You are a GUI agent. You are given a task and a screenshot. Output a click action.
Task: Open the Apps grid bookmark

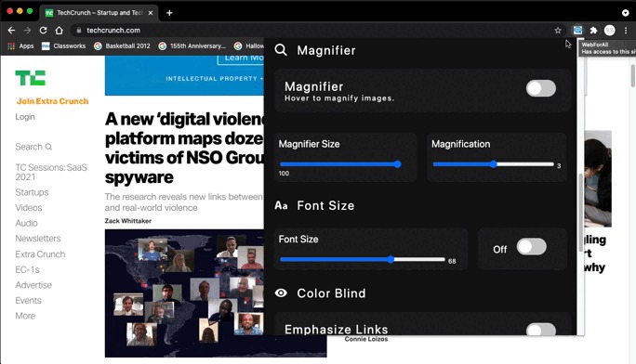point(21,46)
